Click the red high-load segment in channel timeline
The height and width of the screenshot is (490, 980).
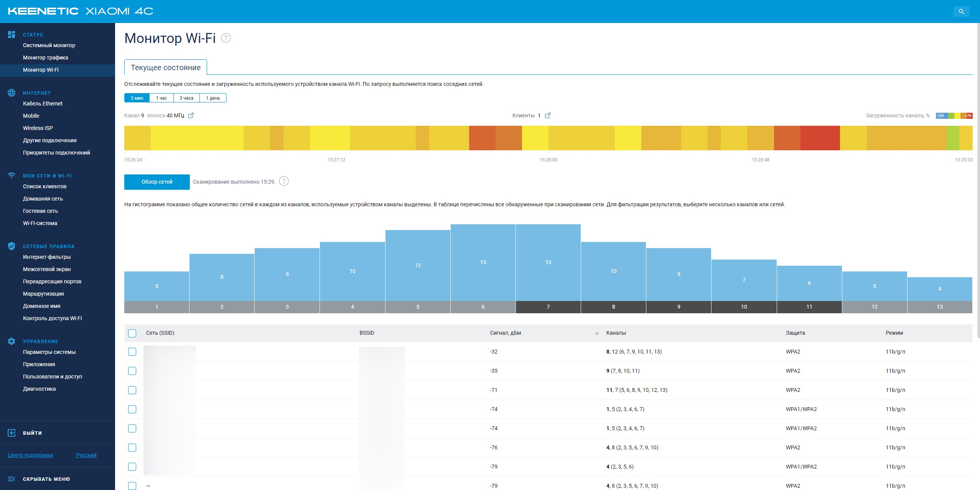click(x=820, y=138)
